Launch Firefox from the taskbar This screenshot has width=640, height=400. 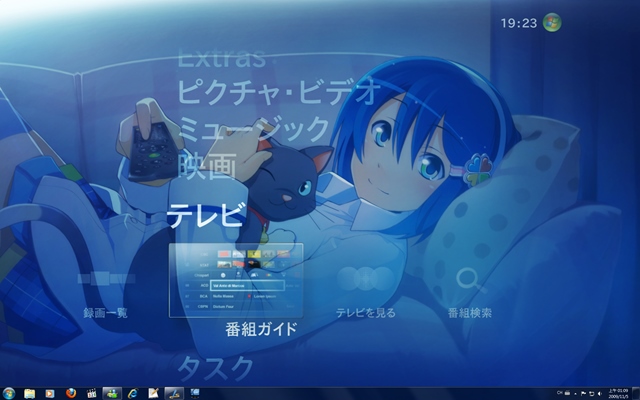click(71, 393)
